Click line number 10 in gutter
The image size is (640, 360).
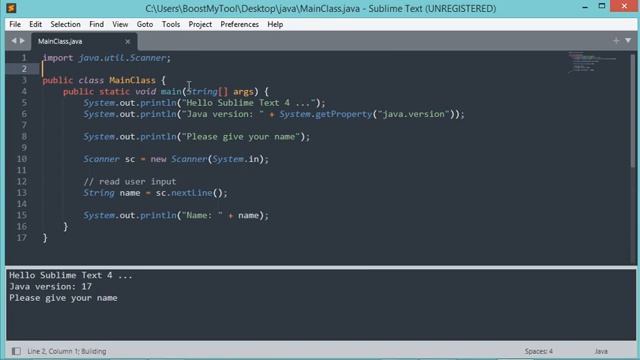(22, 159)
